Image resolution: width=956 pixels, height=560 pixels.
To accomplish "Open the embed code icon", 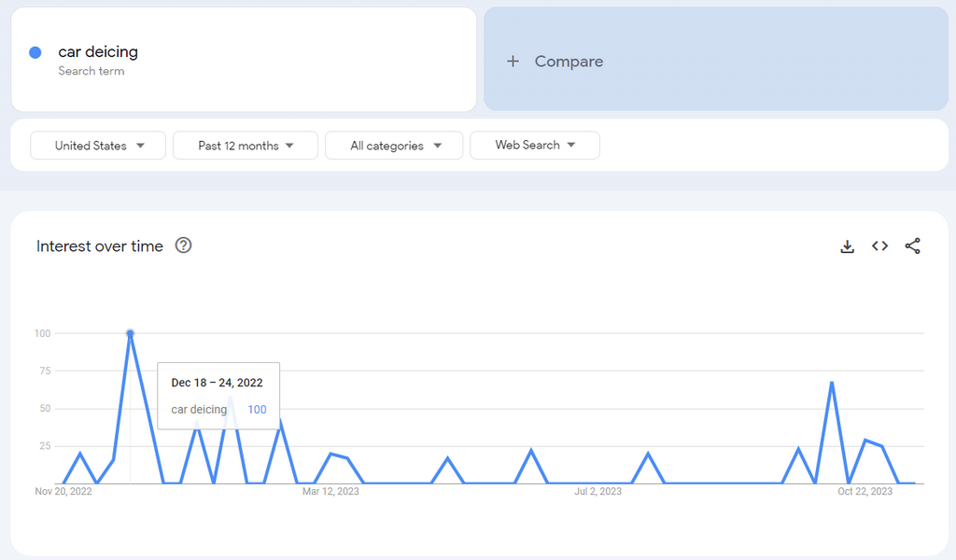I will click(x=879, y=246).
